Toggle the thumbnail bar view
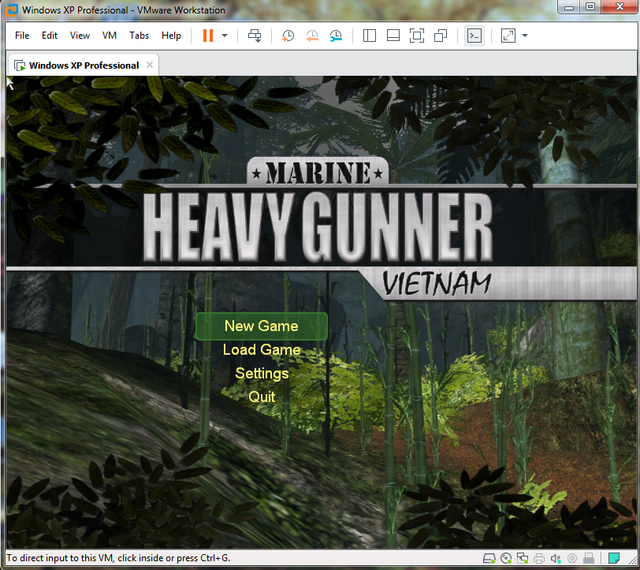640x570 pixels. point(393,36)
